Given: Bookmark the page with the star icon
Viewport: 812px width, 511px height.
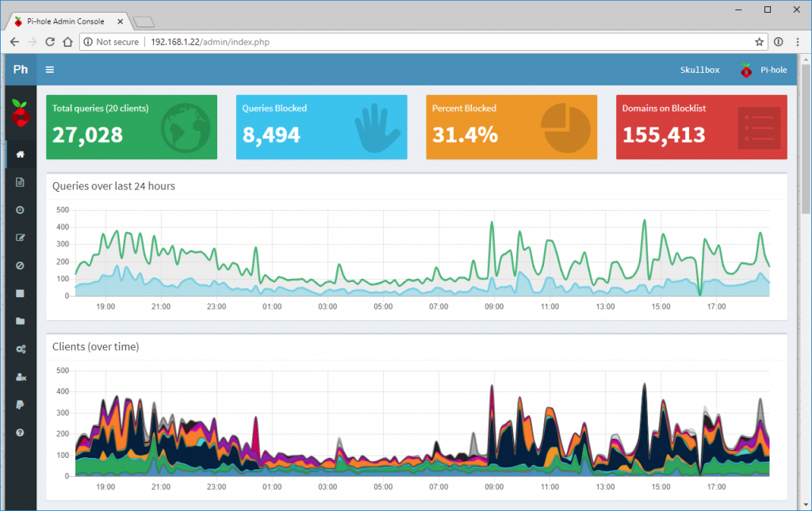Looking at the screenshot, I should [759, 42].
